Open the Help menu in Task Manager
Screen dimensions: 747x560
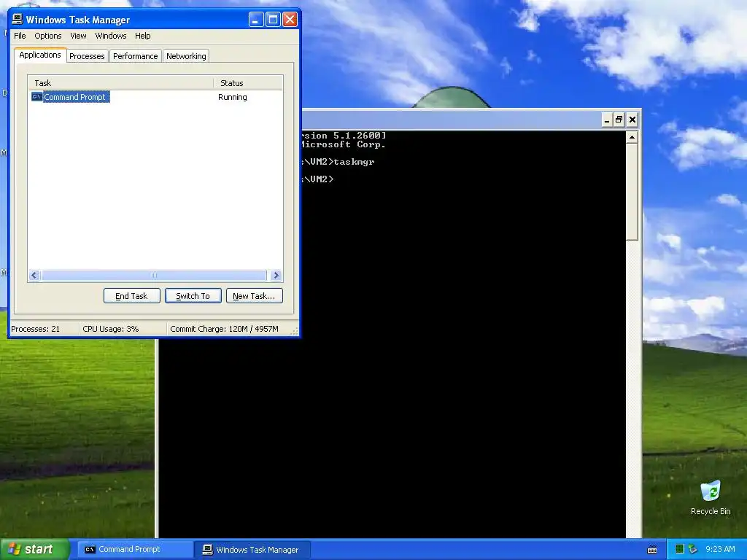tap(142, 36)
